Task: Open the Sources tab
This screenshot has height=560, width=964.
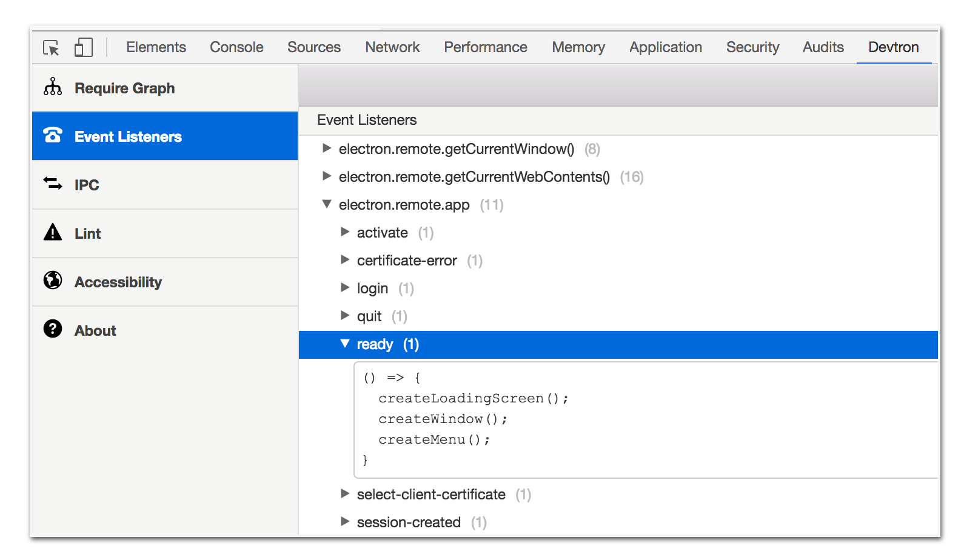Action: 314,47
